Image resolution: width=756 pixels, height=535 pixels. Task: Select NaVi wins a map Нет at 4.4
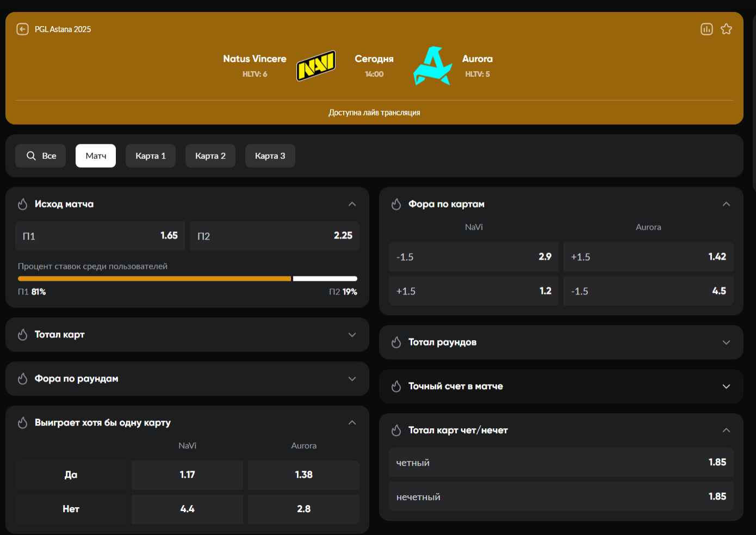[x=187, y=509]
